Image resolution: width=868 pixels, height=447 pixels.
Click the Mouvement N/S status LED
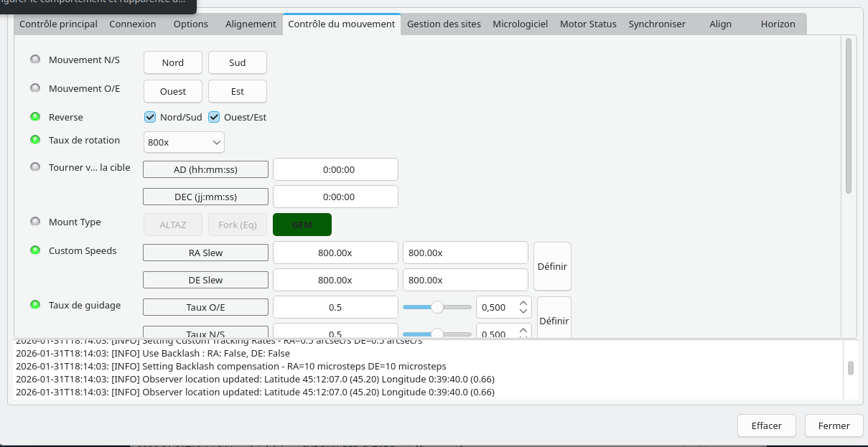point(35,60)
